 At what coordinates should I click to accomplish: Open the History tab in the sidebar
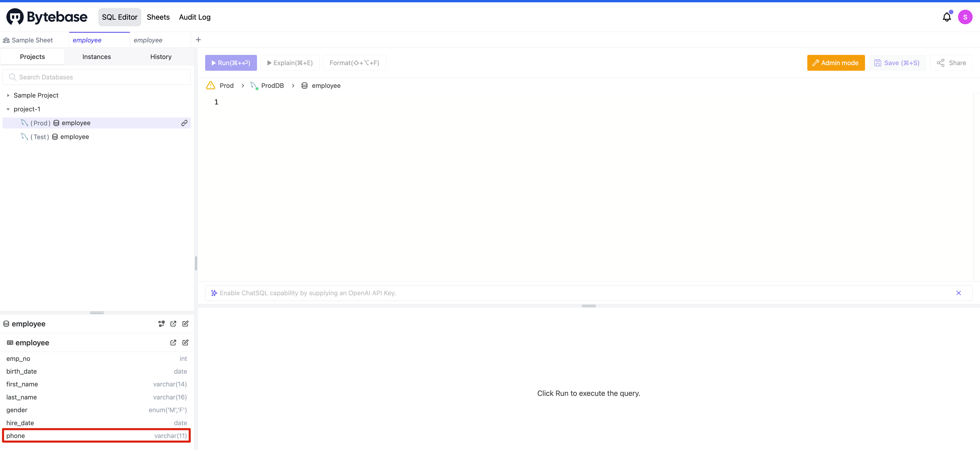coord(160,56)
